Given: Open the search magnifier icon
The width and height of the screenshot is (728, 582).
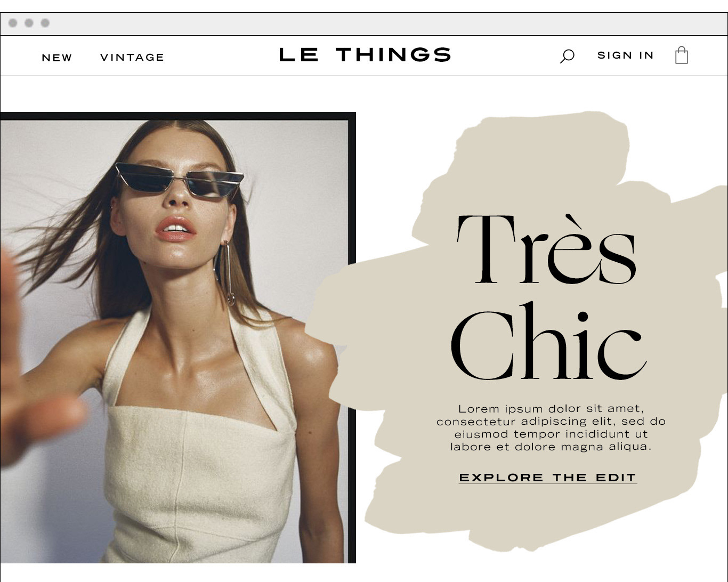Looking at the screenshot, I should (567, 56).
